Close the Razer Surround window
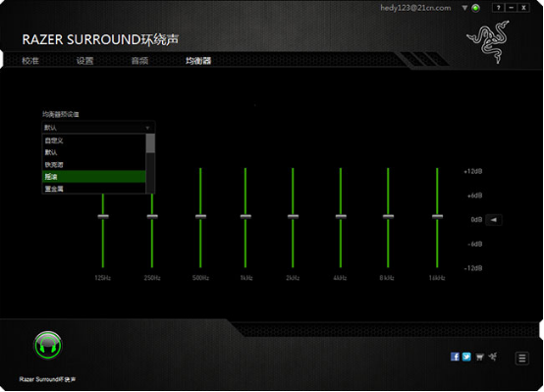Viewport: 544px width, 392px height. [523, 8]
